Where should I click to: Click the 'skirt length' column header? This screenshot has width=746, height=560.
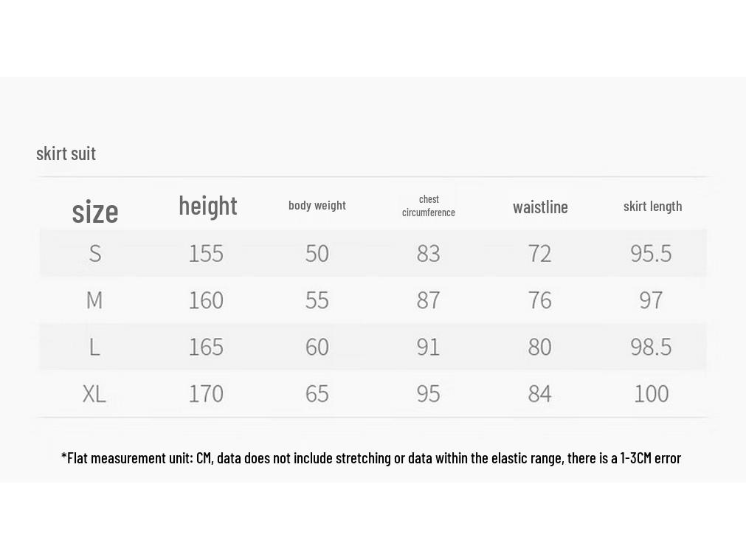point(653,207)
